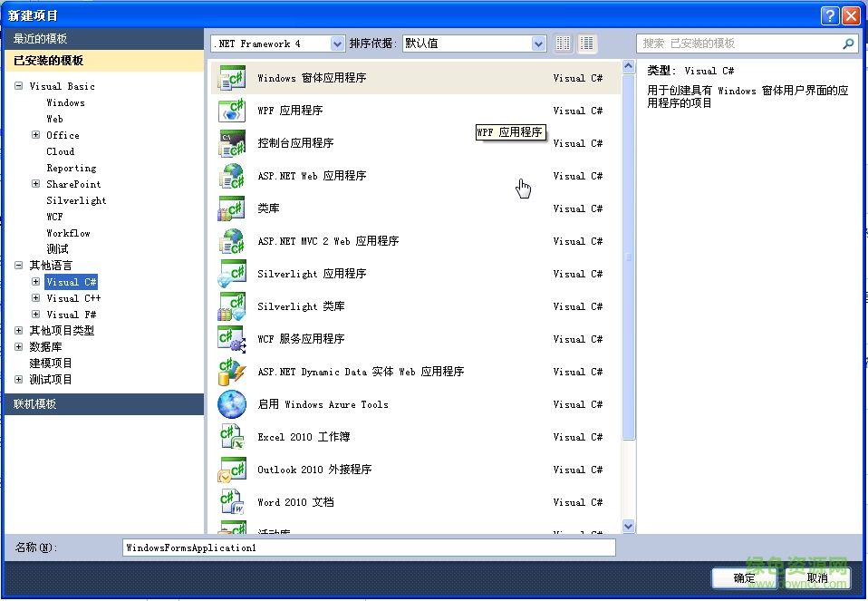Click the project name input field
Image resolution: width=868 pixels, height=601 pixels.
tap(369, 547)
